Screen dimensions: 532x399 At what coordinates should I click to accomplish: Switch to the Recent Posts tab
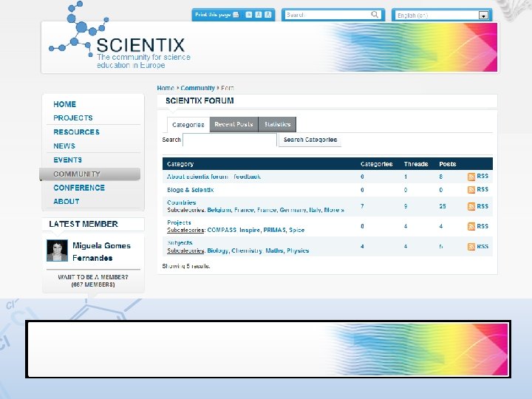click(x=233, y=124)
